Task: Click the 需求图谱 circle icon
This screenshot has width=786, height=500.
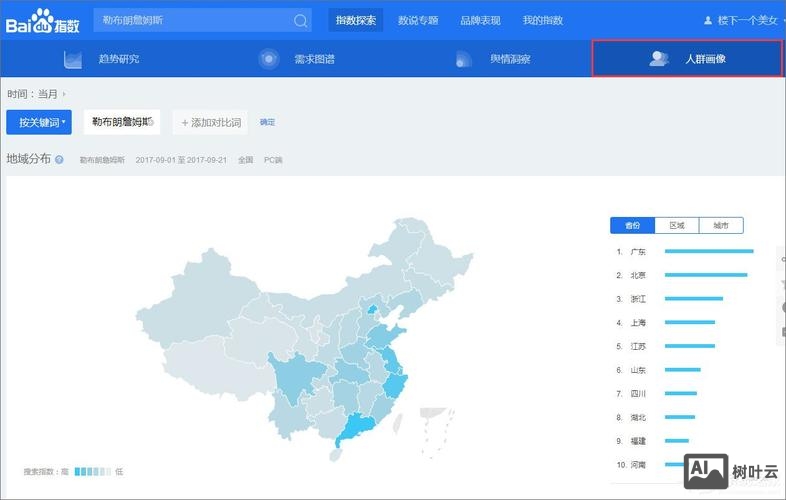Action: [269, 59]
